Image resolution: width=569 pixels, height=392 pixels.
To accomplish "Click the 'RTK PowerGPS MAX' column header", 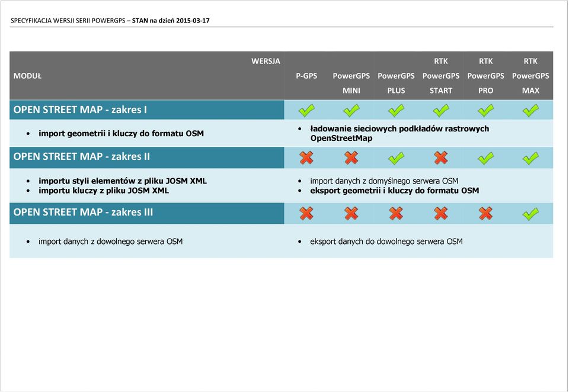I will pos(530,76).
